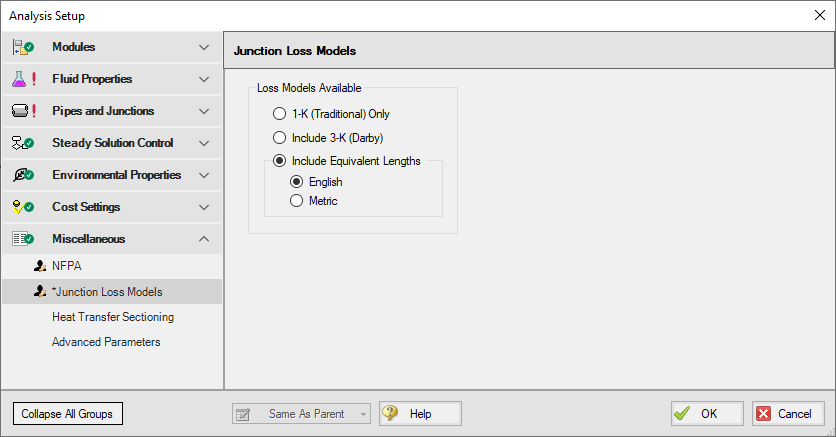Open the Advanced Parameters item

tap(106, 342)
